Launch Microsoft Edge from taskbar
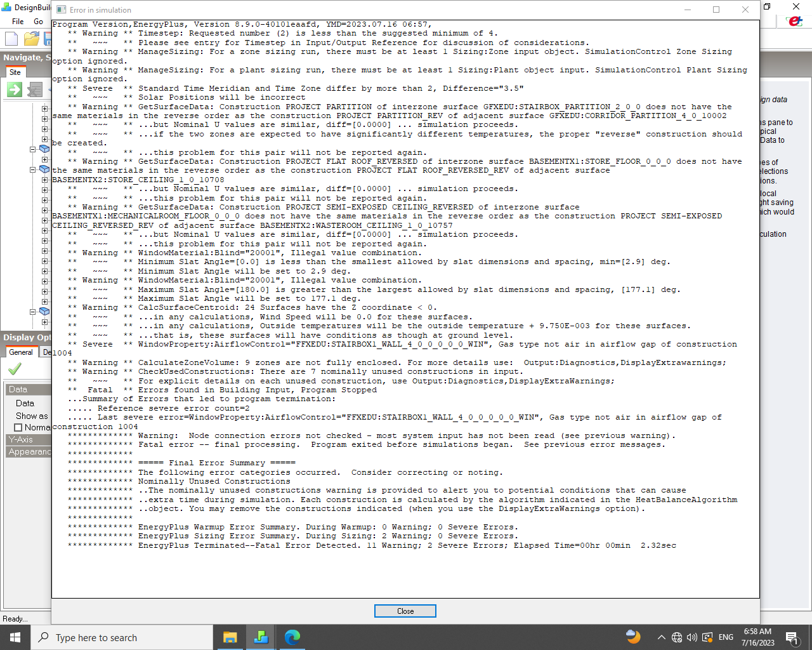This screenshot has height=650, width=812. (x=292, y=637)
